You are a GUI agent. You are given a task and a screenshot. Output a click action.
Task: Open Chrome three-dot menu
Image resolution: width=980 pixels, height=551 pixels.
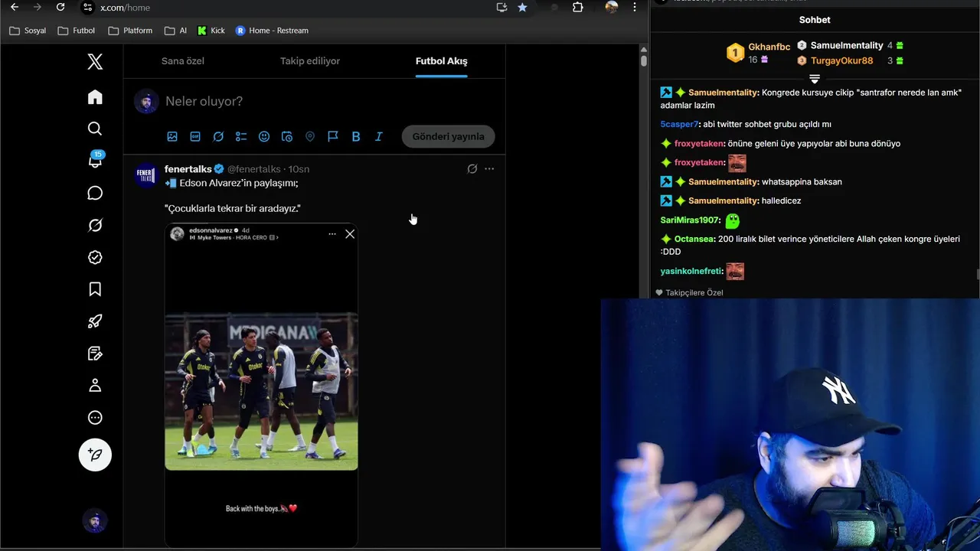tap(634, 7)
